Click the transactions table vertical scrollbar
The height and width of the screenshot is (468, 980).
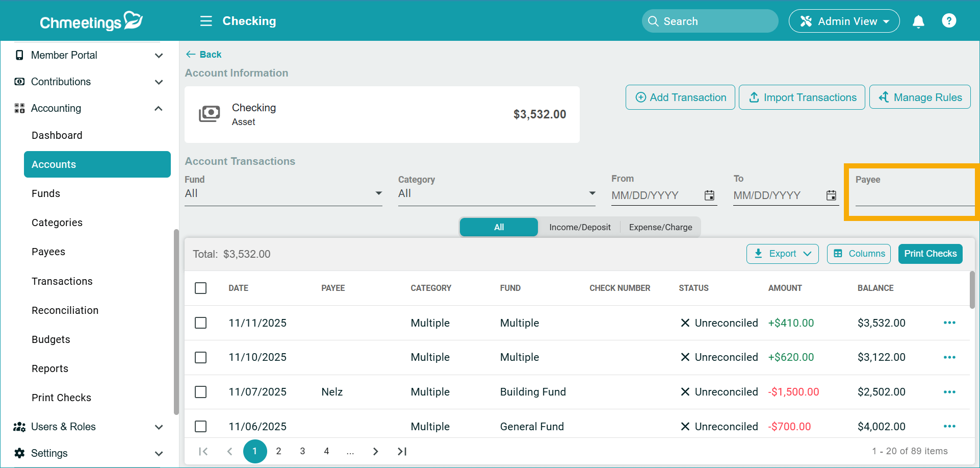point(972,289)
